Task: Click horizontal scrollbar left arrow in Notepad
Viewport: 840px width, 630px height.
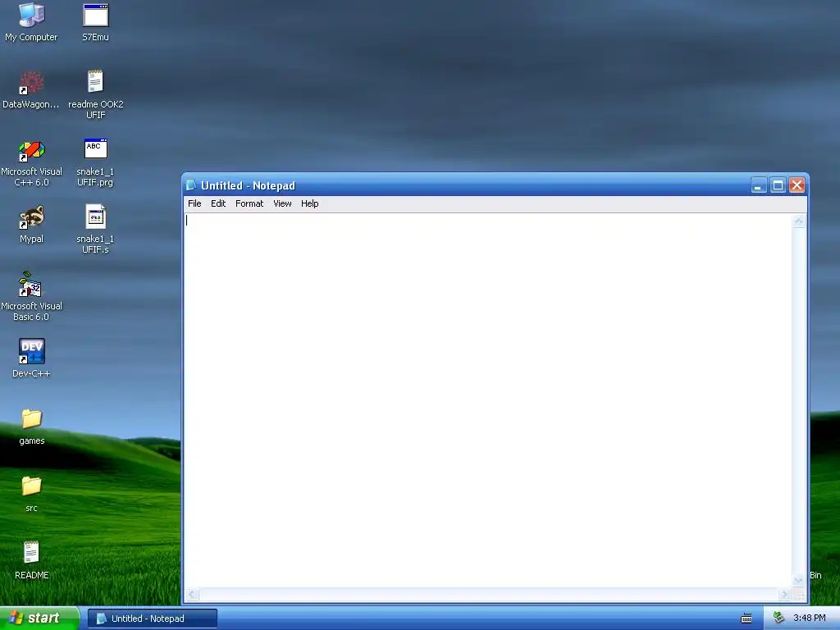Action: pos(192,594)
